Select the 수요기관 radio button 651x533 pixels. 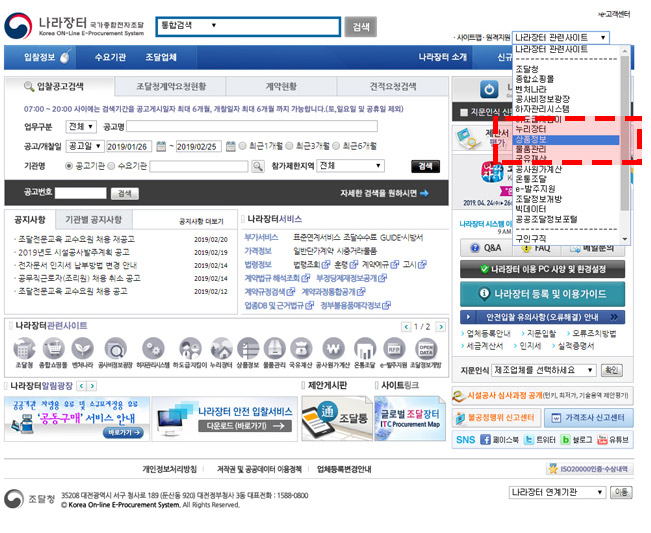tap(111, 166)
